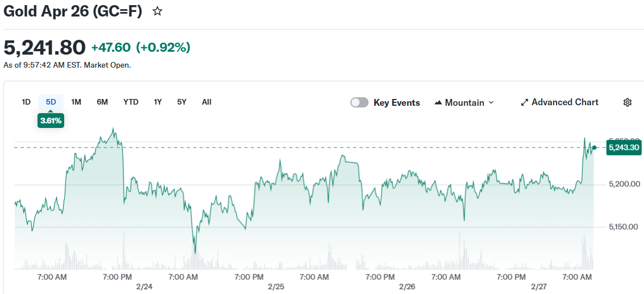644x294 pixels.
Task: Choose the 1Y time range
Action: click(158, 102)
